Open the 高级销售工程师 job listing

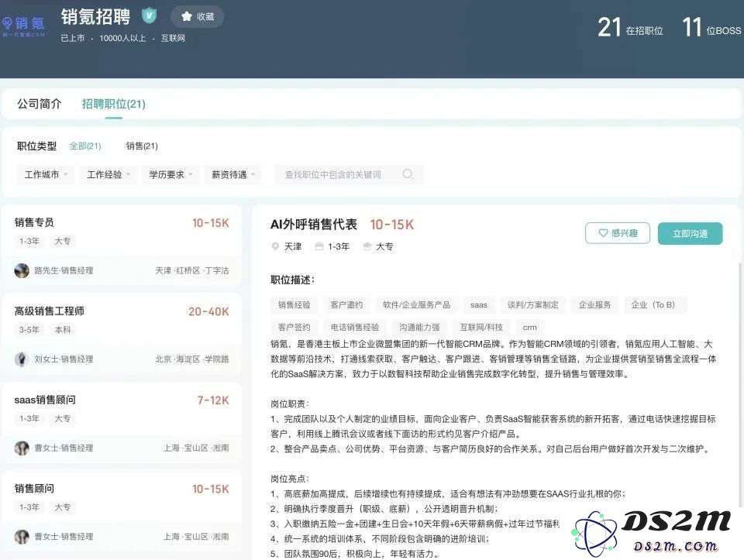(x=122, y=334)
